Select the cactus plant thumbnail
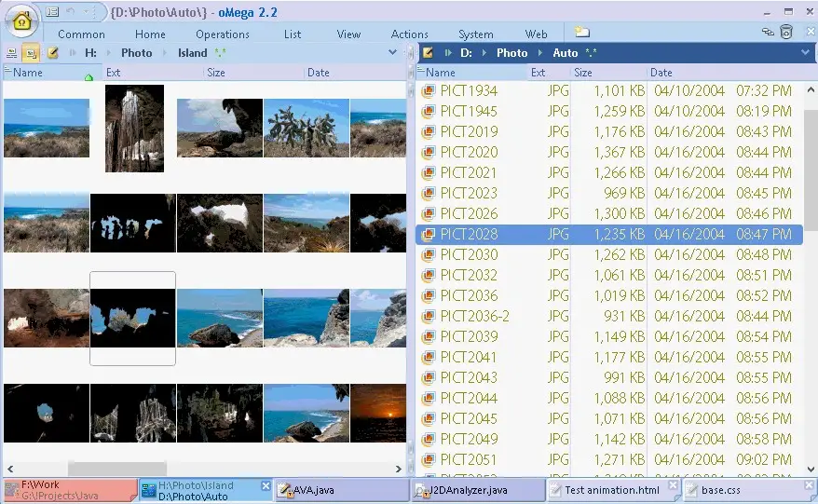Viewport: 818px width, 504px height. (307, 129)
